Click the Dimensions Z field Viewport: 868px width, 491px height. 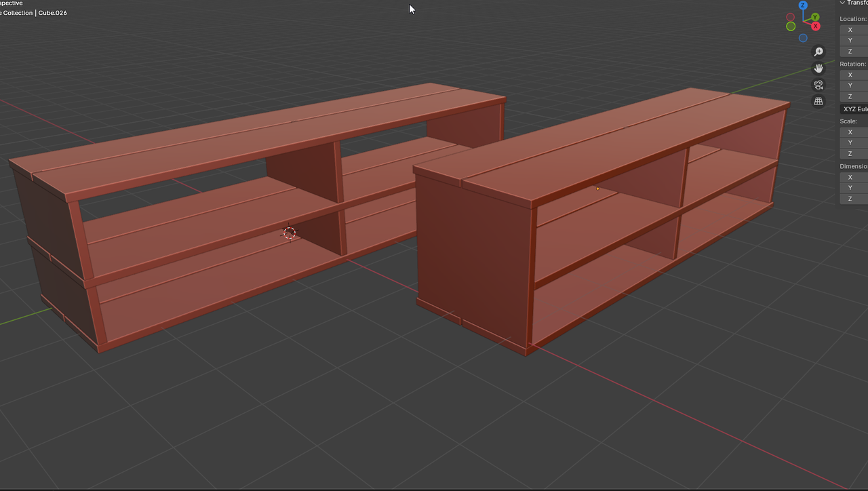click(854, 199)
